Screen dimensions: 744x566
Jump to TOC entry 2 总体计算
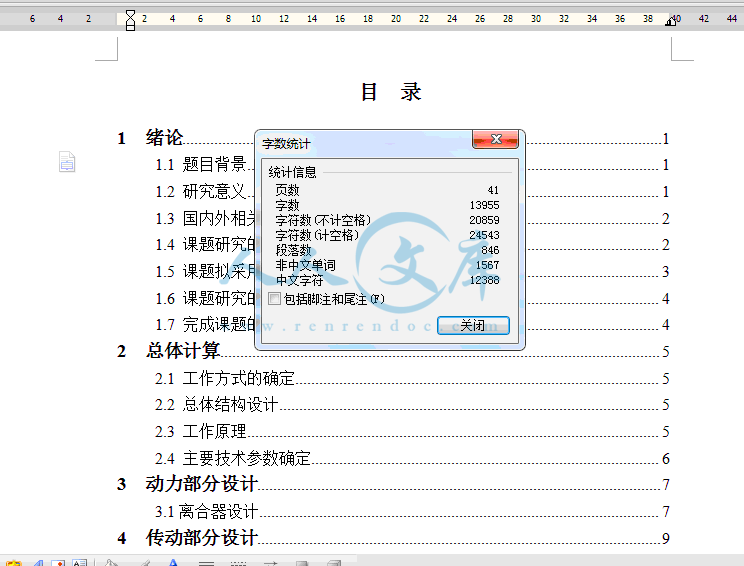(393, 351)
